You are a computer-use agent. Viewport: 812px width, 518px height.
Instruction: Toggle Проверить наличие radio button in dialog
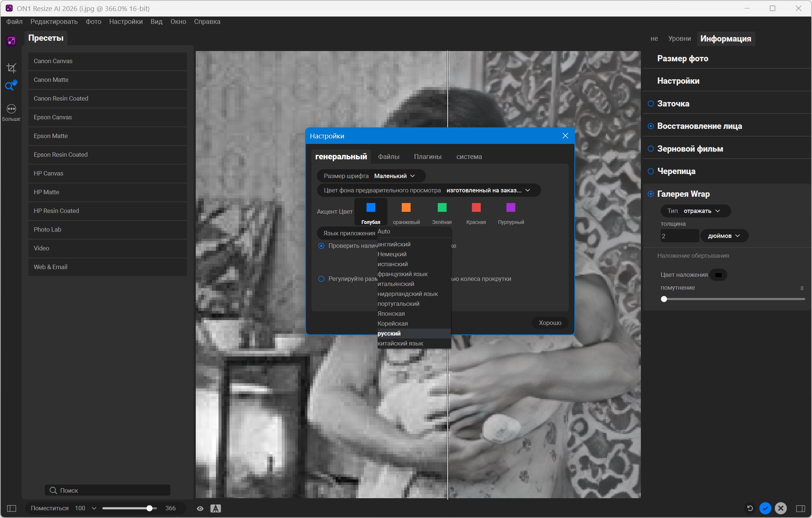click(x=321, y=246)
